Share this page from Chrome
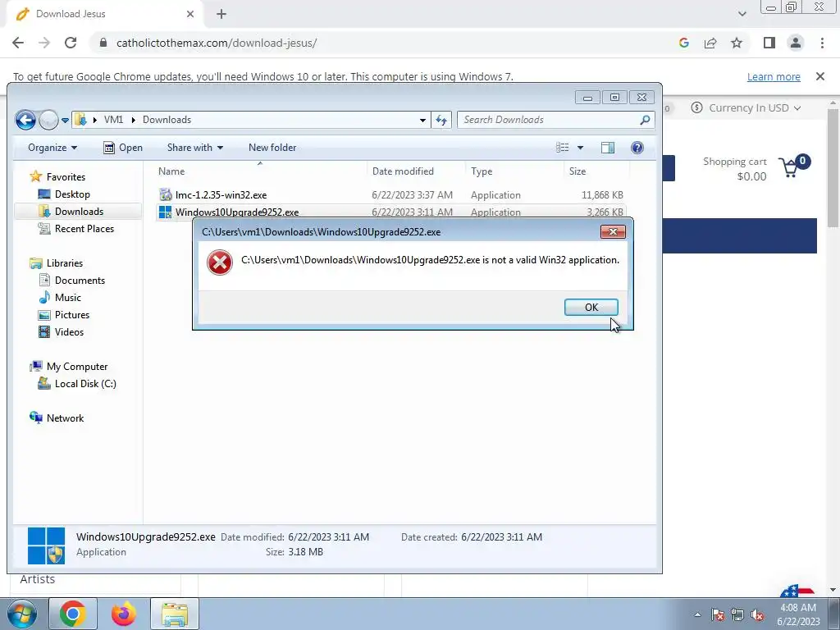Image resolution: width=840 pixels, height=630 pixels. (x=710, y=43)
